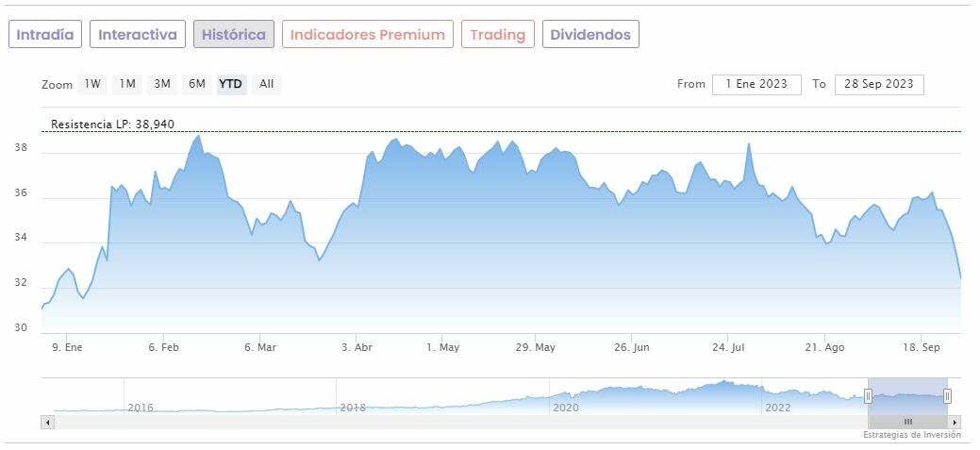Click the right range handle in the navigator
The width and height of the screenshot is (980, 450).
(947, 396)
